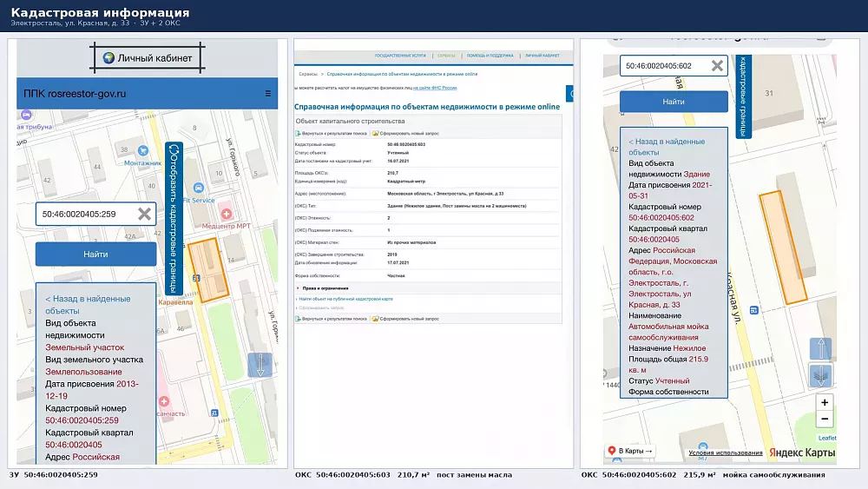The width and height of the screenshot is (868, 489).
Task: Click the up arrow on the right map
Action: tap(820, 349)
